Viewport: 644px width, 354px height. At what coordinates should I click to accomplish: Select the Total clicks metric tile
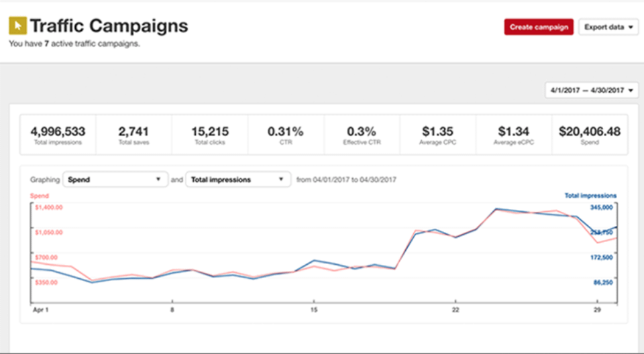point(210,135)
